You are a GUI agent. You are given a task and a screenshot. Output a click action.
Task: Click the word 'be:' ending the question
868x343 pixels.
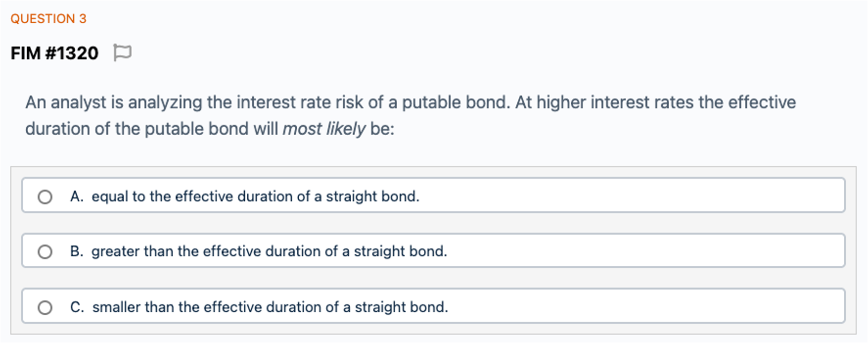coord(382,129)
